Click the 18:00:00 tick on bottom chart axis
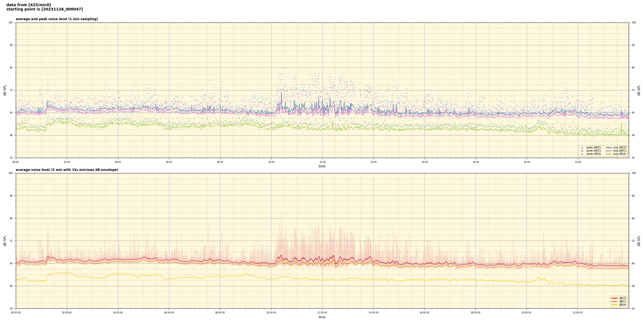The height and width of the screenshot is (322, 644). coord(475,313)
